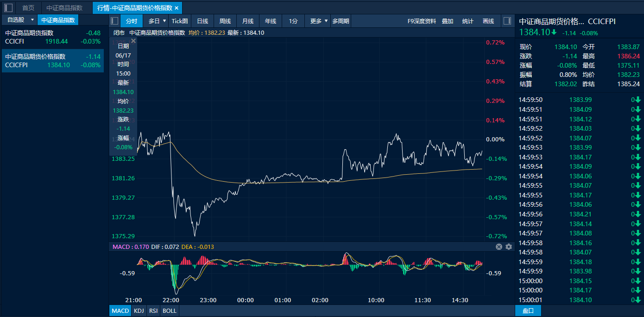This screenshot has width=644, height=317.
Task: Switch indicator to RSI
Action: point(153,311)
